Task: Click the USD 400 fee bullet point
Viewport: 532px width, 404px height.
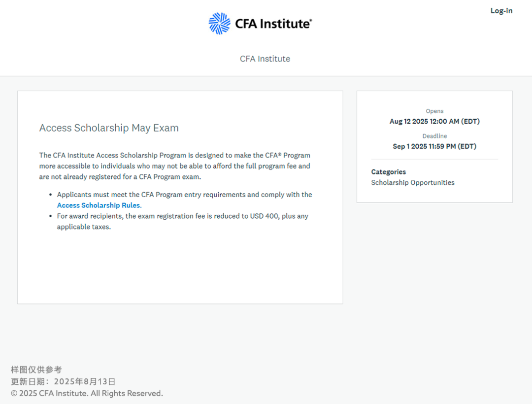Action: 182,221
